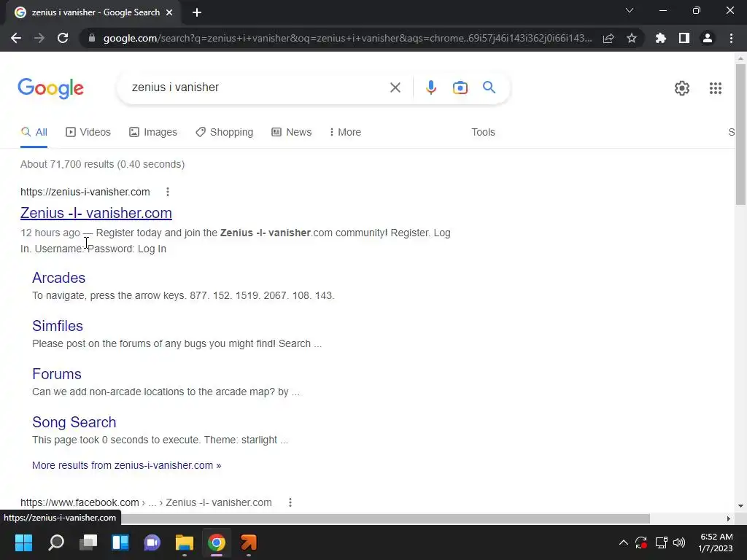Screen dimensions: 747x560
Task: Open the Arcades sitelink
Action: (x=58, y=278)
